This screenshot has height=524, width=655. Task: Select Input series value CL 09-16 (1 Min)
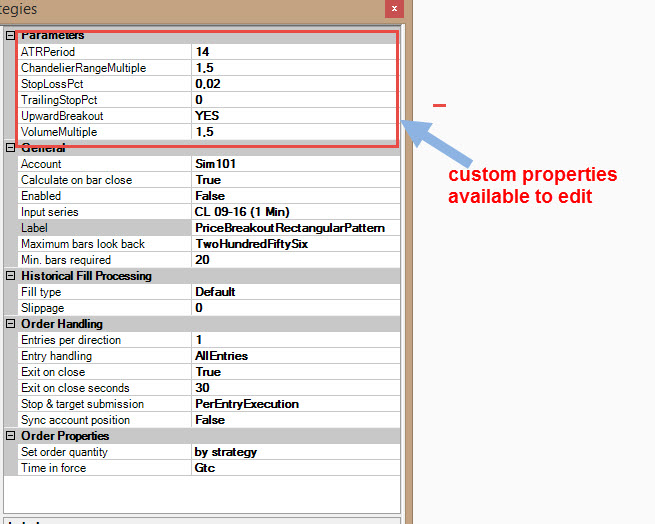(295, 212)
